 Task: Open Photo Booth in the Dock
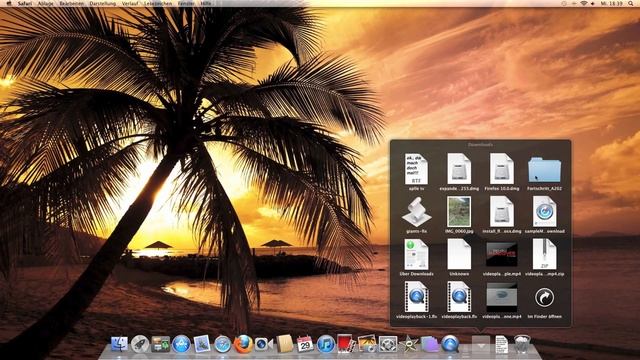(x=346, y=344)
